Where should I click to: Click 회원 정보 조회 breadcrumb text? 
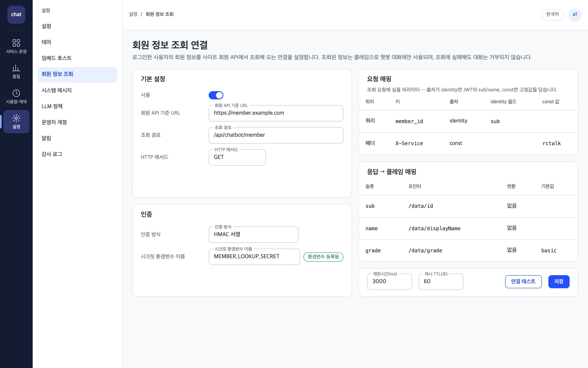point(159,14)
